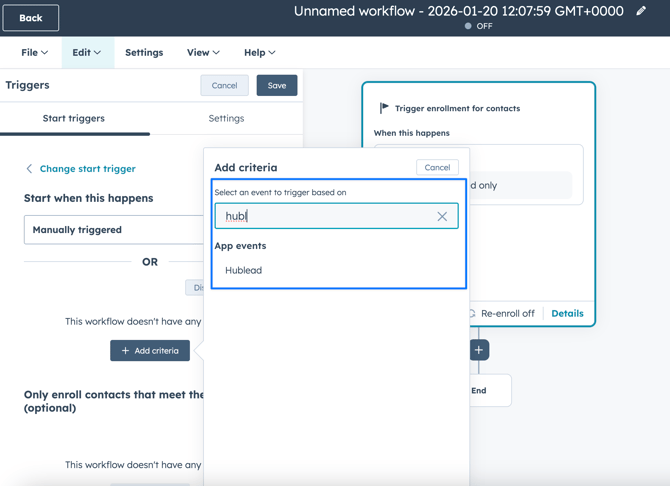This screenshot has width=670, height=486.
Task: Click the workflow OFF status indicator
Action: [478, 26]
